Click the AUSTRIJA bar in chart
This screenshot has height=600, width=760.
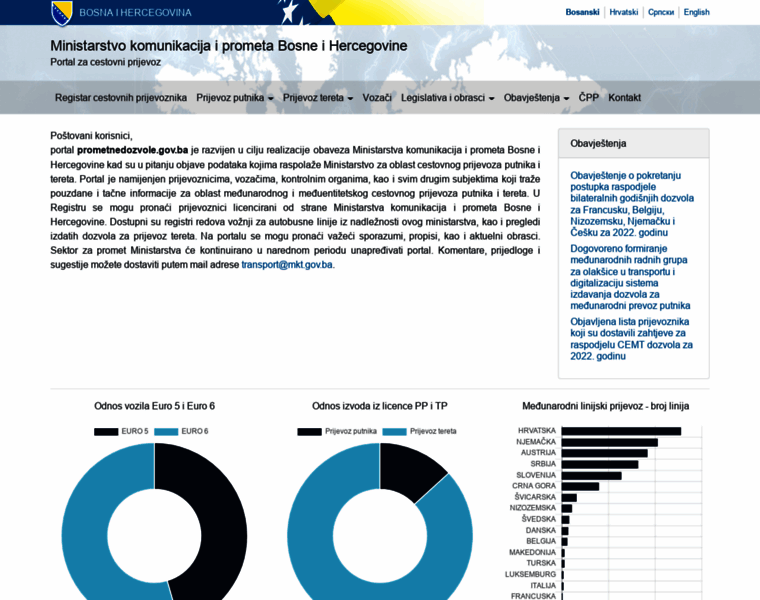604,453
